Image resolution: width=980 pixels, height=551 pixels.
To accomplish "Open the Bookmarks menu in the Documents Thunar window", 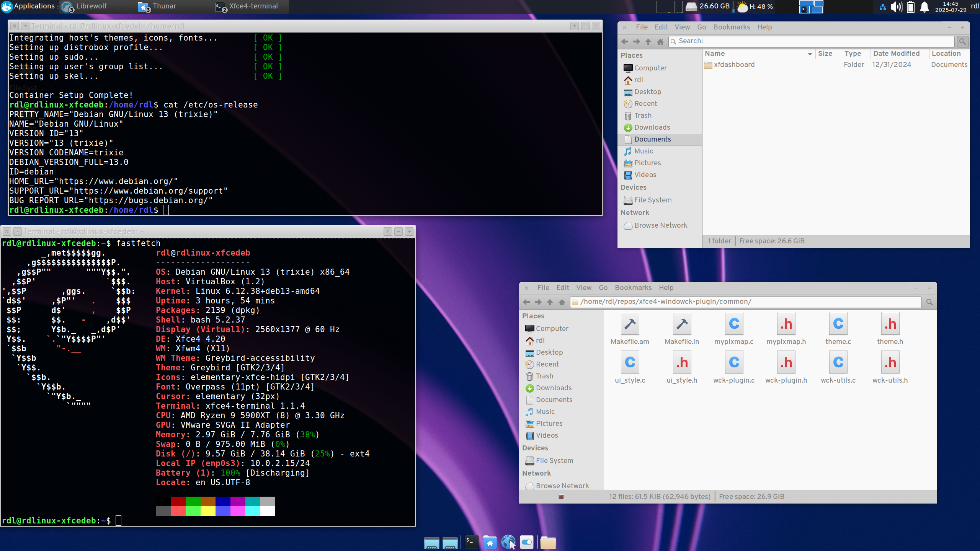I will (x=732, y=27).
